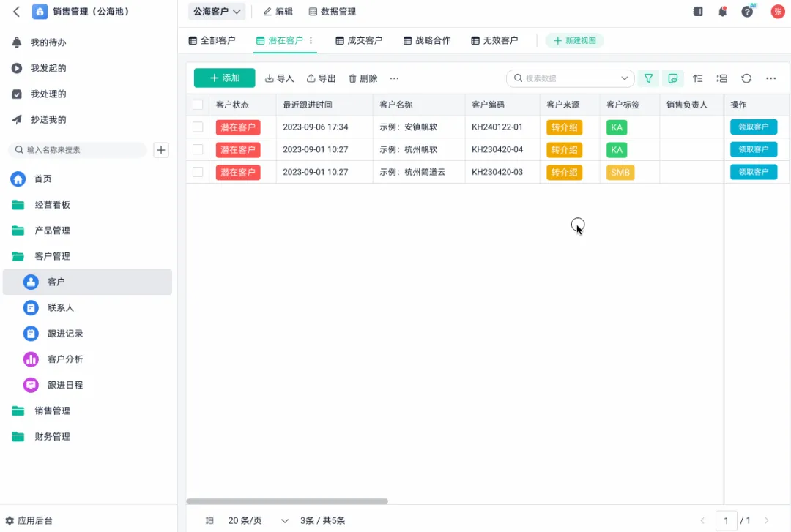Screen dimensions: 791x532
Task: Open the 客户分析 analytics item
Action: pos(66,359)
